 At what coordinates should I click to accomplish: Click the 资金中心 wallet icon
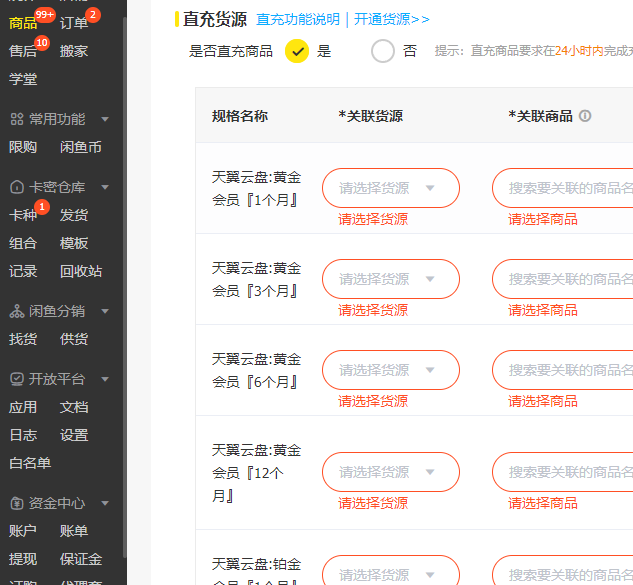pyautogui.click(x=17, y=503)
